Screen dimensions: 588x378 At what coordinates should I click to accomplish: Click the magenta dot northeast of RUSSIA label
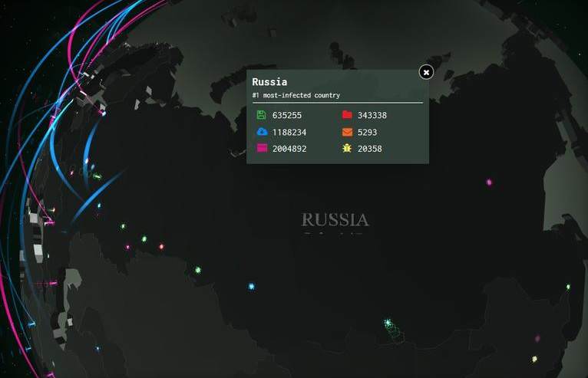click(489, 182)
